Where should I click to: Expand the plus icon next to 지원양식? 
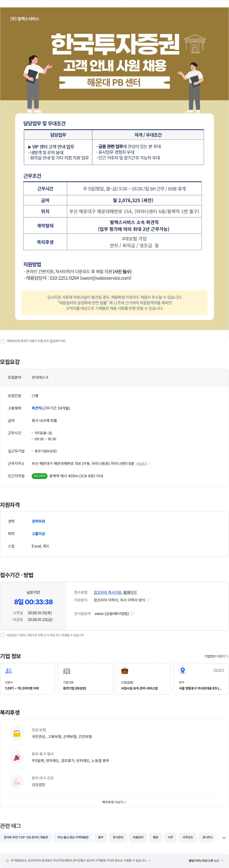(x=149, y=600)
